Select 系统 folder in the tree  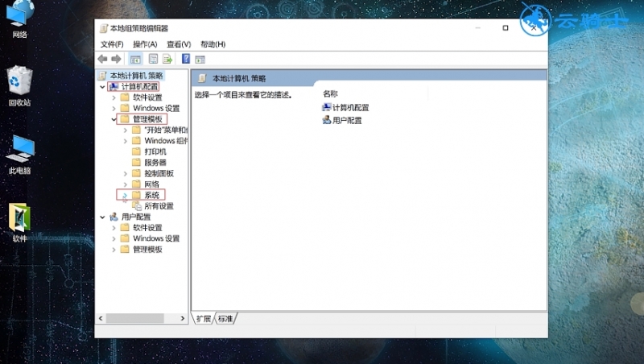(151, 195)
